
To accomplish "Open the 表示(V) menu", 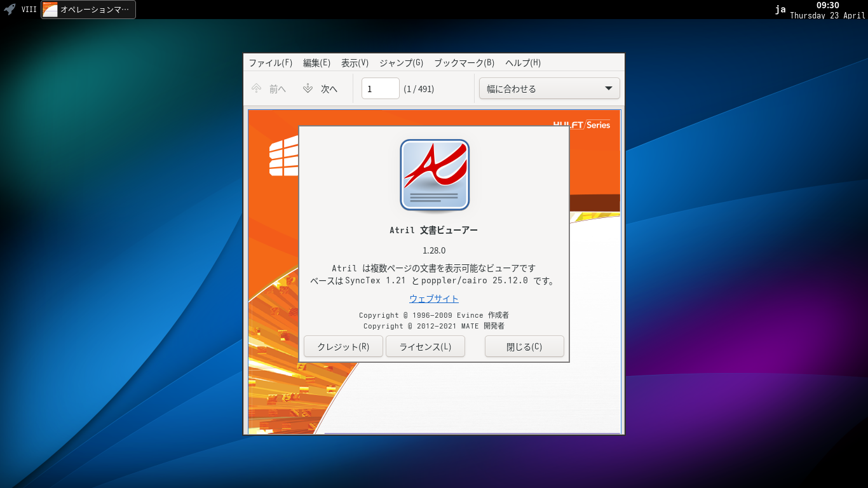I will [355, 63].
